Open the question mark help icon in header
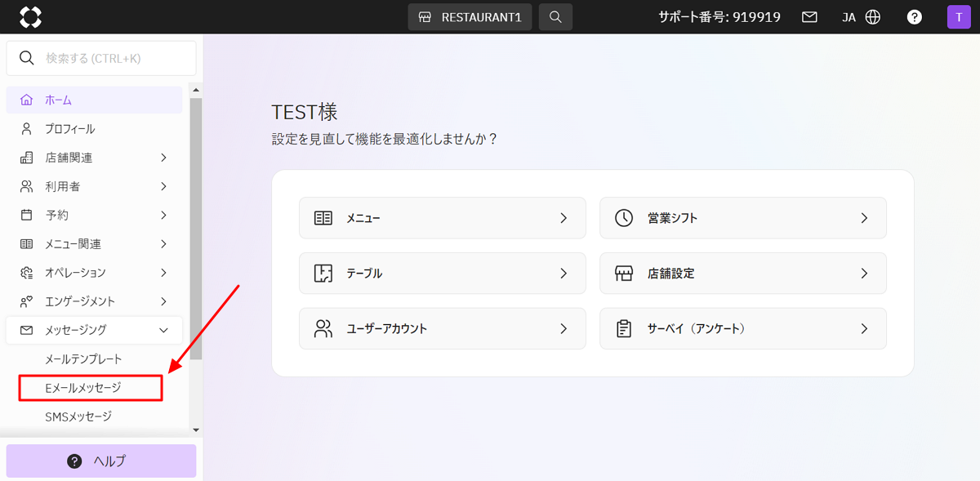 coord(915,17)
